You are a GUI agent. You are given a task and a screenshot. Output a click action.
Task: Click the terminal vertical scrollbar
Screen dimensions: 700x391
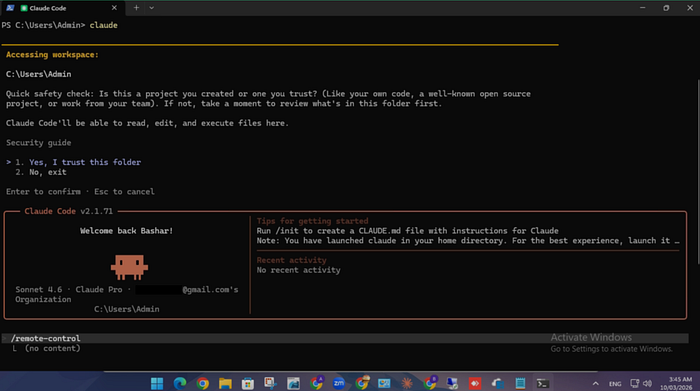tap(698, 172)
